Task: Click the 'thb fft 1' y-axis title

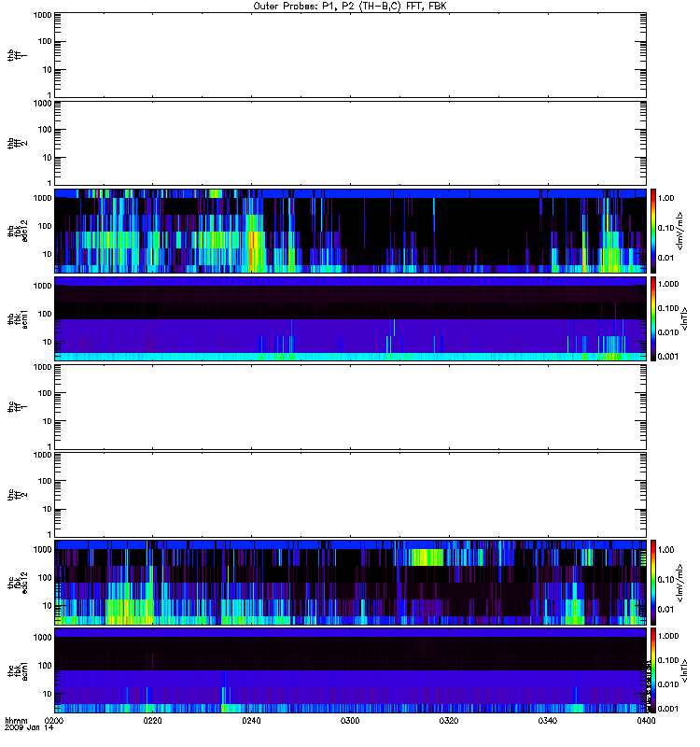Action: point(17,55)
